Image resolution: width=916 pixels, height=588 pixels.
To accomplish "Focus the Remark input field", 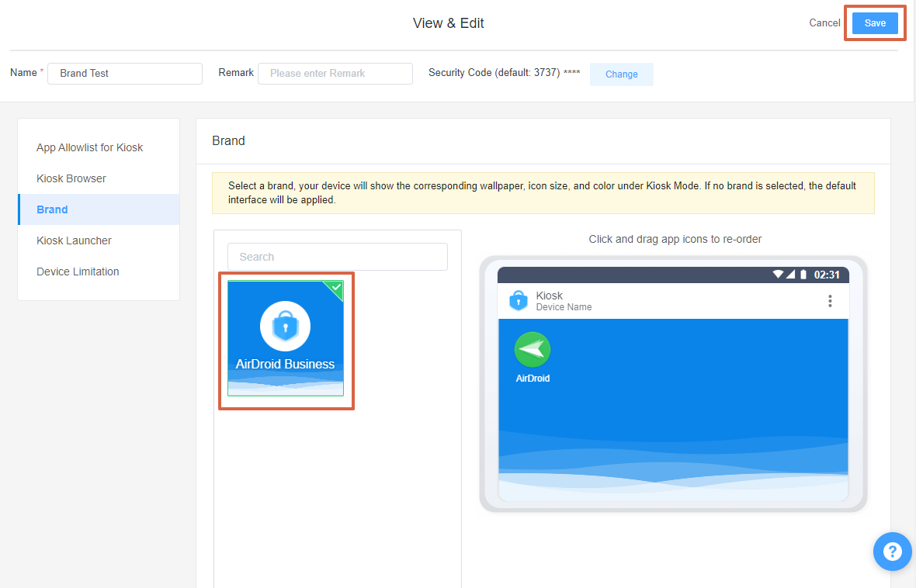I will click(x=335, y=74).
